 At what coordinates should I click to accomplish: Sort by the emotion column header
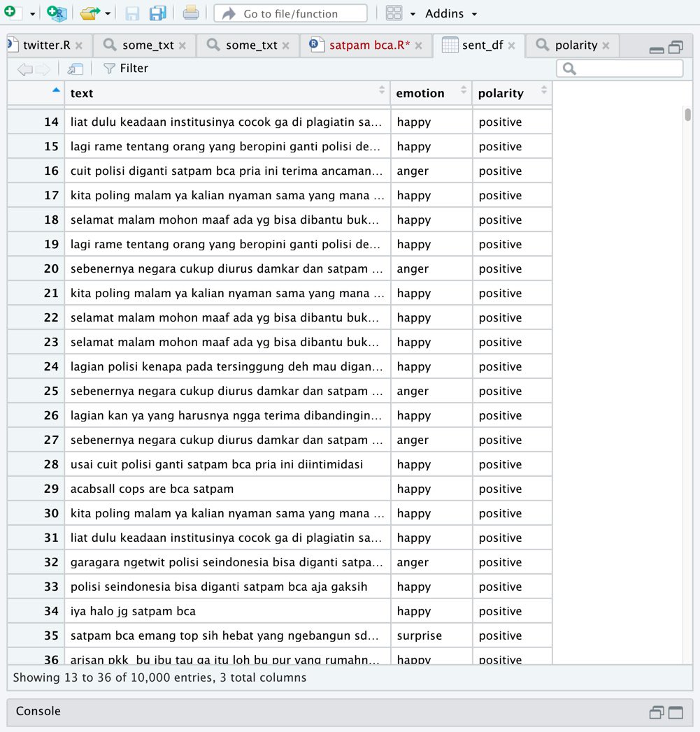click(431, 92)
